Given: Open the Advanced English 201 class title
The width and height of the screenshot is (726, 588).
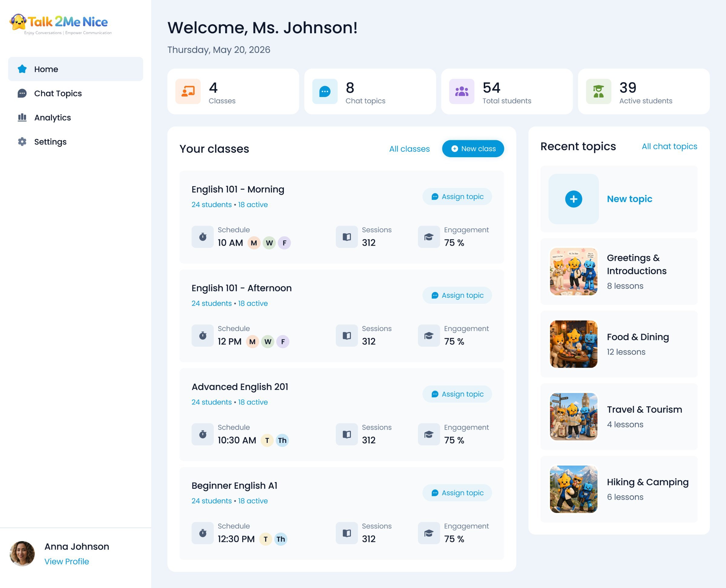Looking at the screenshot, I should tap(240, 387).
